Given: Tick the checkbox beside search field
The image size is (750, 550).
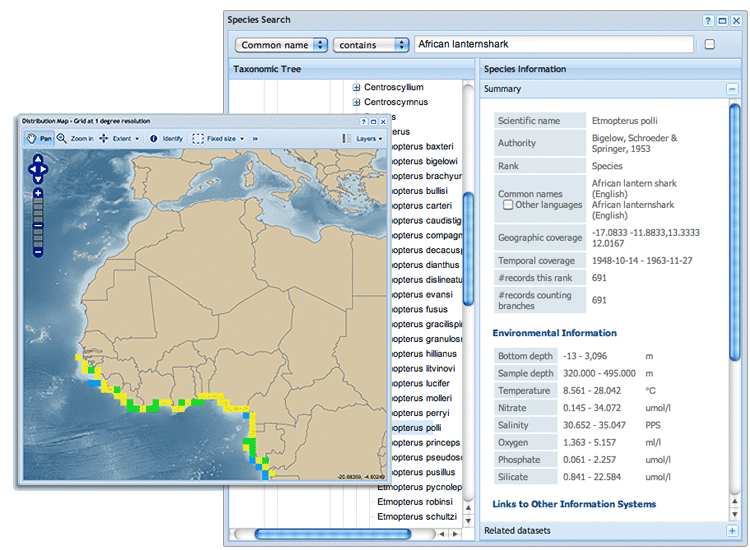Looking at the screenshot, I should pyautogui.click(x=710, y=44).
